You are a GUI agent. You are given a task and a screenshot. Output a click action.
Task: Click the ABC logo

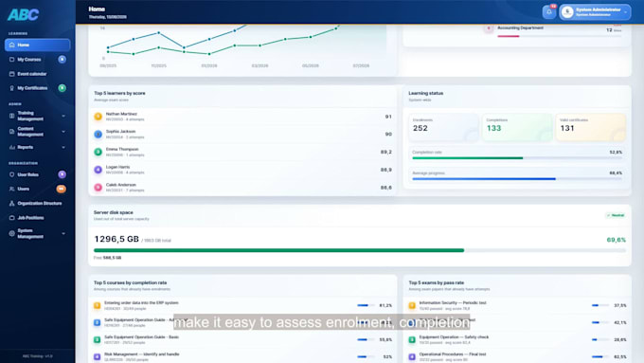pos(23,15)
